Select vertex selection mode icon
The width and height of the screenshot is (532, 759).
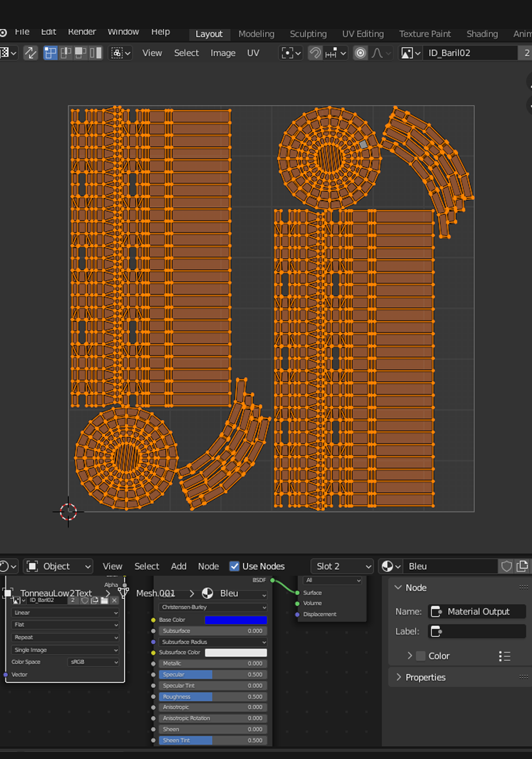tap(50, 53)
